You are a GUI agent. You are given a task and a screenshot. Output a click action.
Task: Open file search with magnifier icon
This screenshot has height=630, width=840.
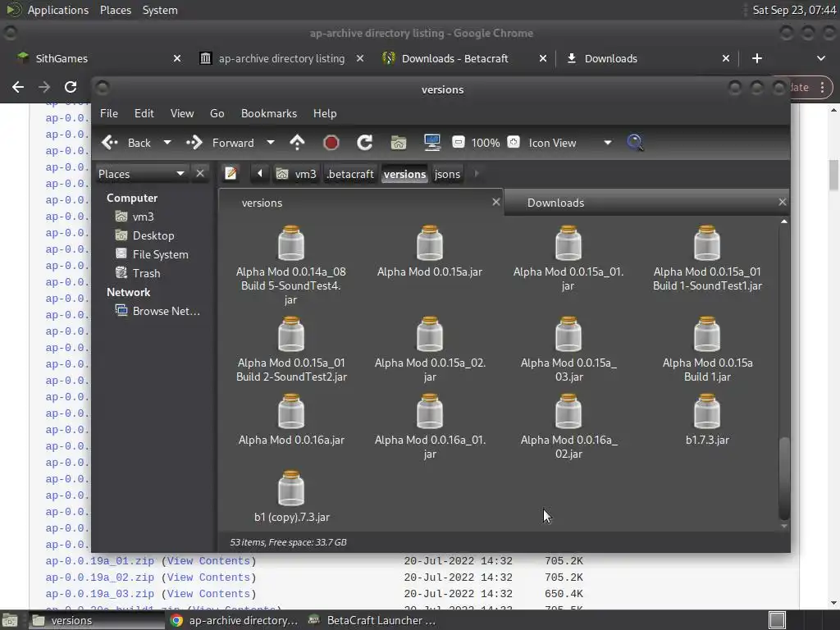pyautogui.click(x=635, y=143)
